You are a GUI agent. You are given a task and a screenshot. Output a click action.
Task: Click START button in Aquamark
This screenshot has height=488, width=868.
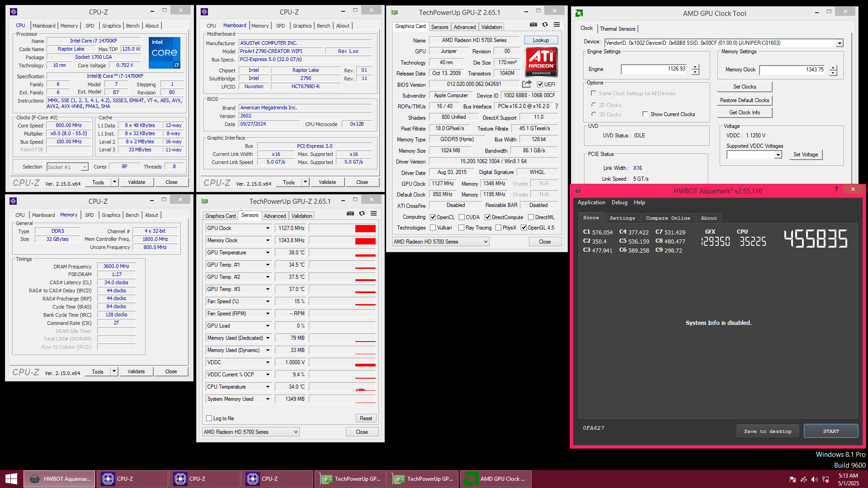pyautogui.click(x=831, y=431)
